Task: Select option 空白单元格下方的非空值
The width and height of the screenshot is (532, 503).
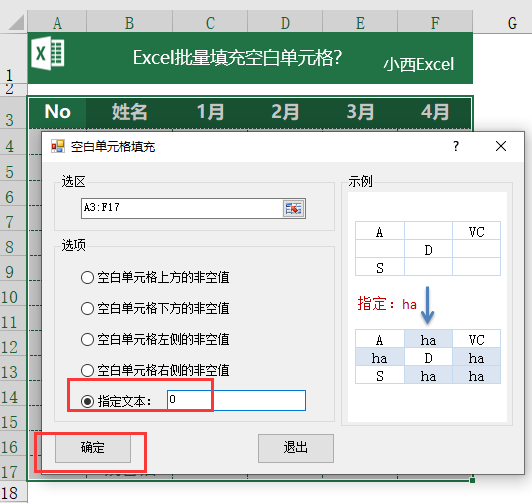Action: pyautogui.click(x=155, y=308)
